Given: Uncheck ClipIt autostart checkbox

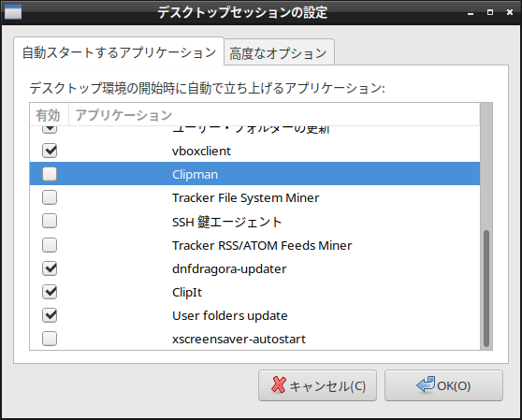Looking at the screenshot, I should click(50, 292).
